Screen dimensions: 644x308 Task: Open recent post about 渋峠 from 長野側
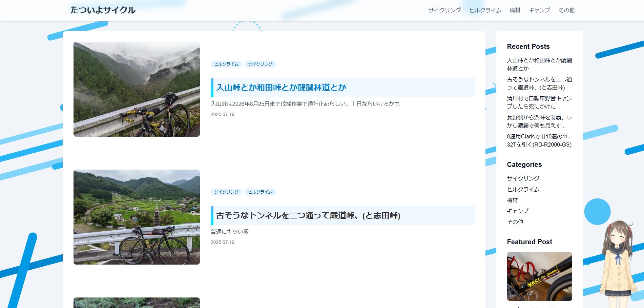(x=539, y=121)
